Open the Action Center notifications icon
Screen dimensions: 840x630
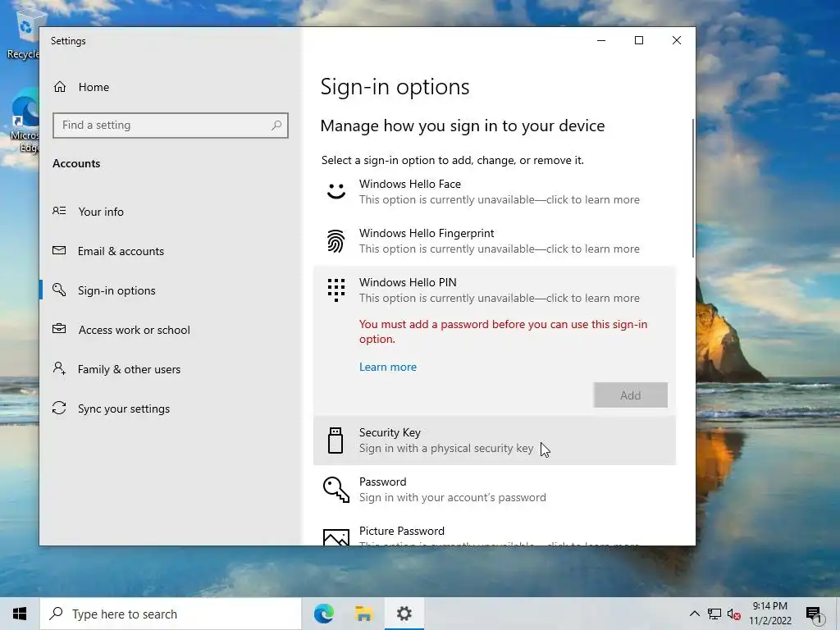coord(815,614)
